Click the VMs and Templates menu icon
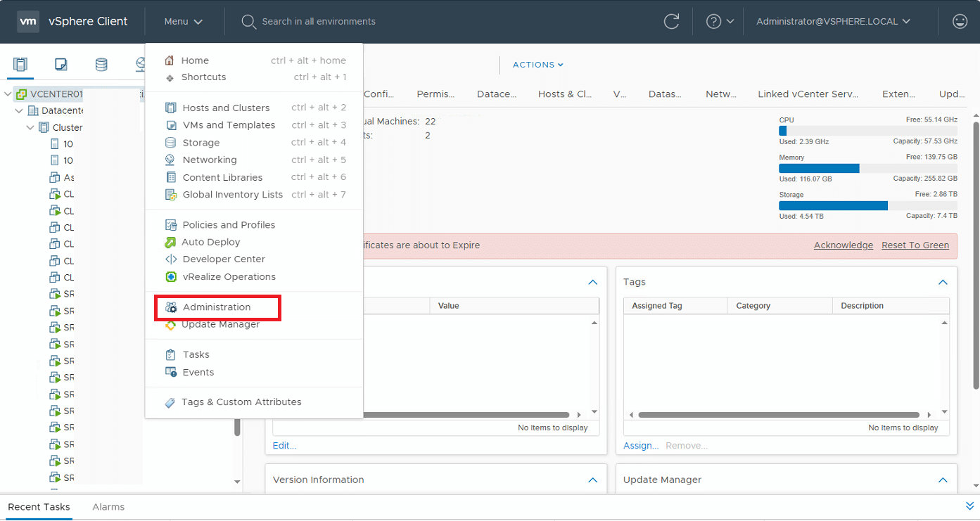The height and width of the screenshot is (521, 980). point(170,125)
